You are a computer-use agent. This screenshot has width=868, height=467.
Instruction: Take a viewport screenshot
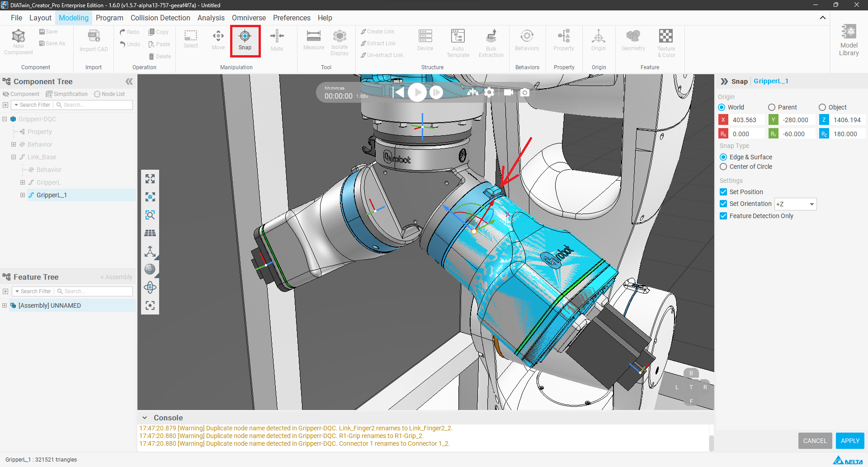pos(525,92)
